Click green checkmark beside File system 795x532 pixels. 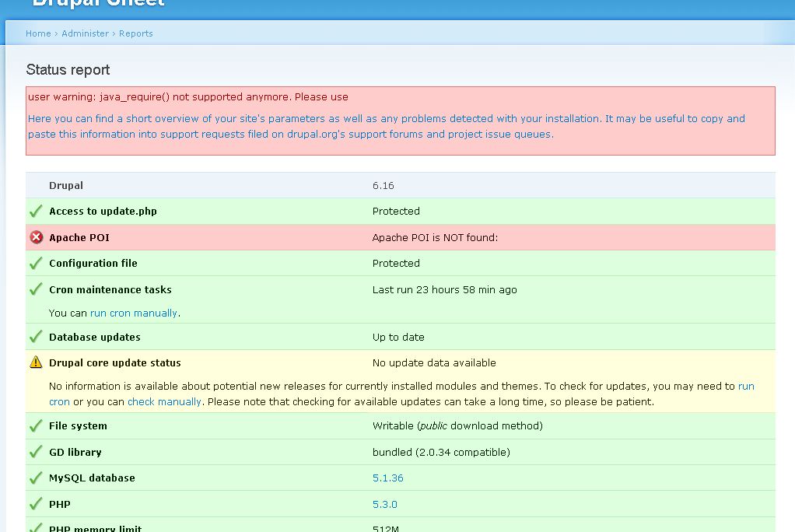click(x=36, y=425)
